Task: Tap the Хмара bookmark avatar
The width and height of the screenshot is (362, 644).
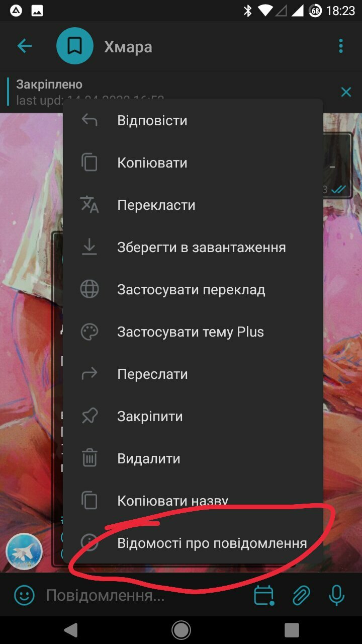Action: pyautogui.click(x=75, y=46)
